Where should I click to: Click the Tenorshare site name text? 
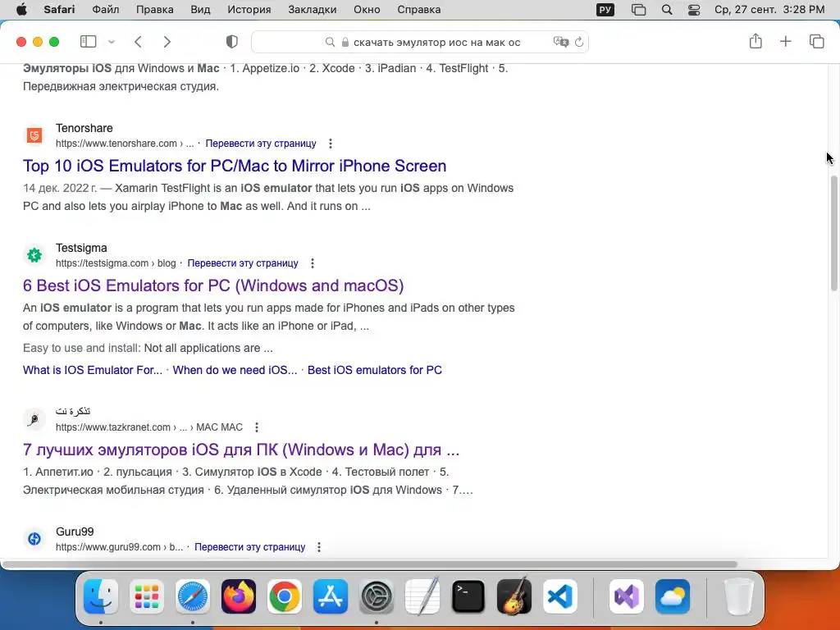point(84,128)
